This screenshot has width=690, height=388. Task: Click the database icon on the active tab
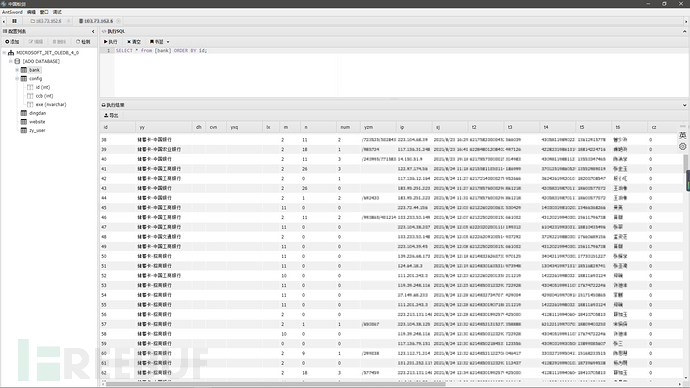pyautogui.click(x=81, y=21)
